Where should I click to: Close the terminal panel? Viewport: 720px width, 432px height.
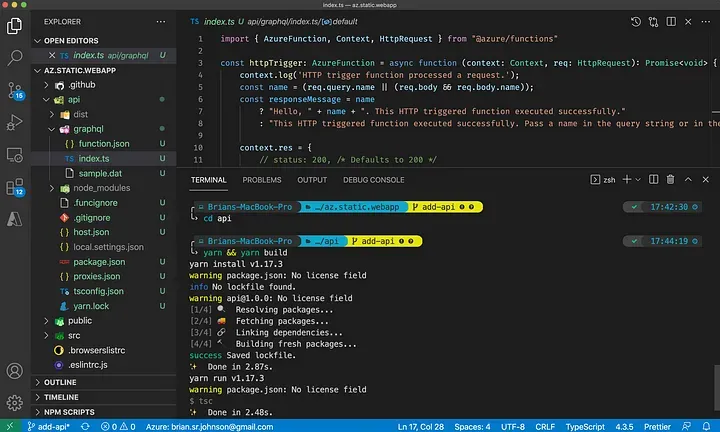[x=705, y=180]
